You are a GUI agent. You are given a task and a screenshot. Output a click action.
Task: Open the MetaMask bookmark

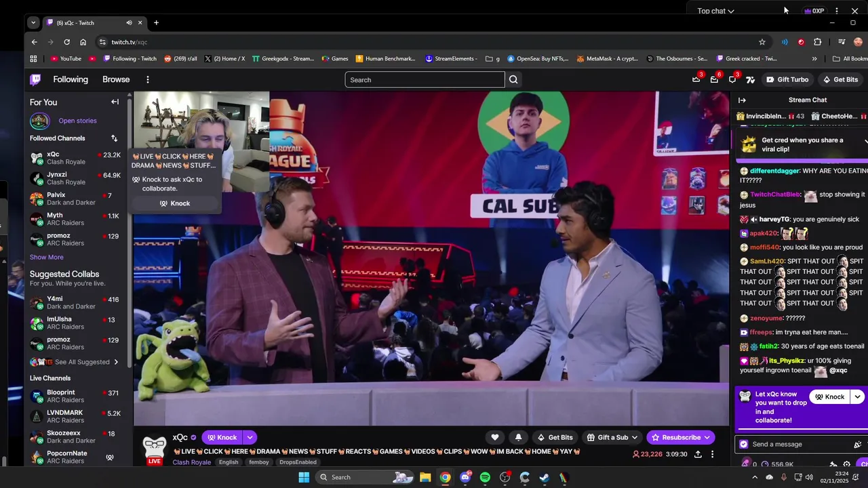coord(607,59)
